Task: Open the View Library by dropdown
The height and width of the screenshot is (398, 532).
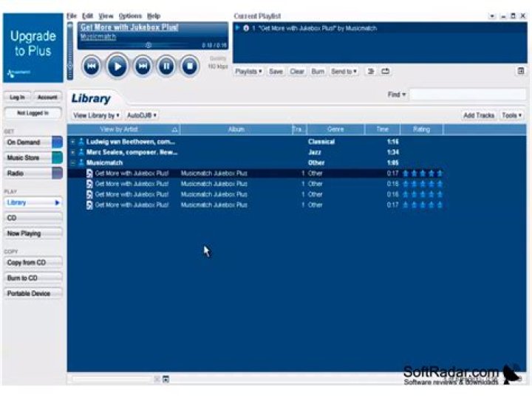Action: point(96,115)
